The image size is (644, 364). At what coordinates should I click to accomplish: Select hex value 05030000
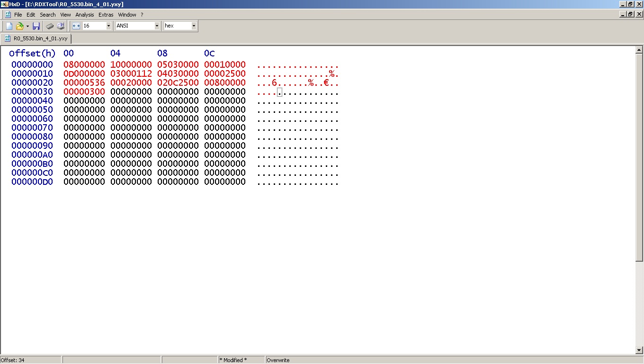[x=178, y=64]
